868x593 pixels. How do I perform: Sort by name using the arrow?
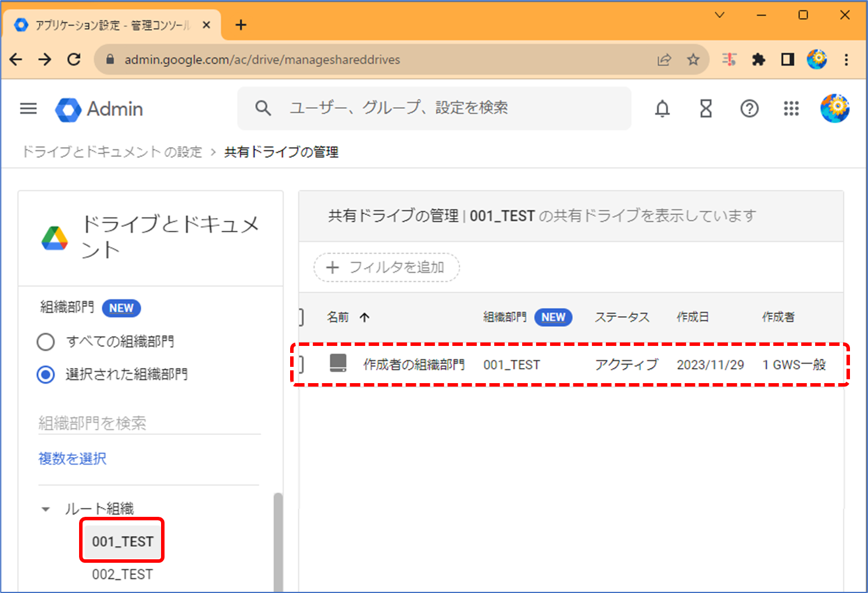(x=365, y=317)
